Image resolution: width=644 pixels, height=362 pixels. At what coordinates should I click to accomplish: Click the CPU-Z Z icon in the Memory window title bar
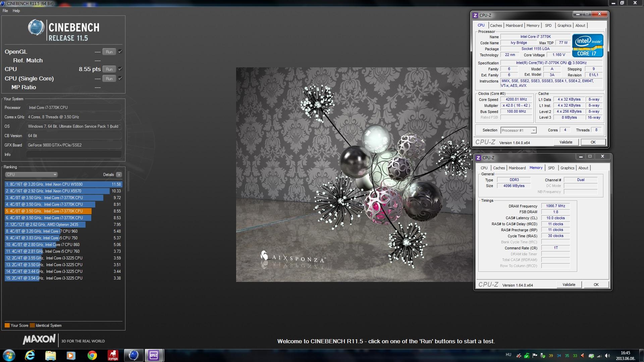[x=478, y=158]
